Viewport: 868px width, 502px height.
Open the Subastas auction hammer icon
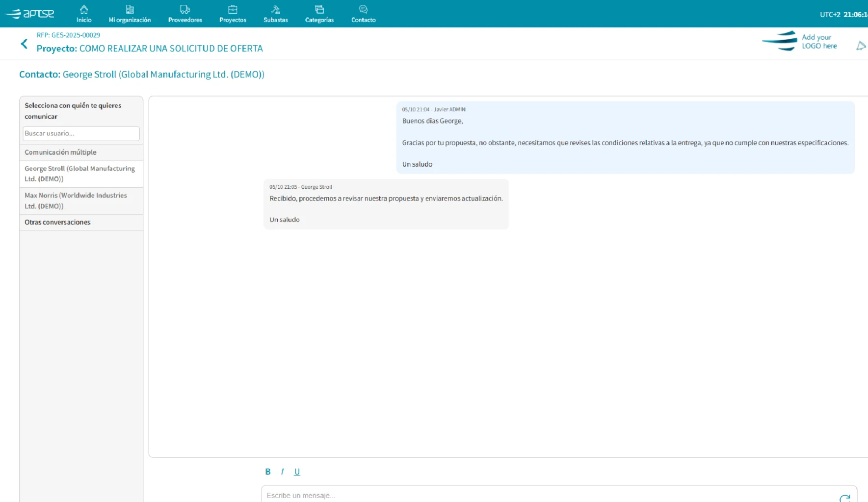tap(275, 9)
